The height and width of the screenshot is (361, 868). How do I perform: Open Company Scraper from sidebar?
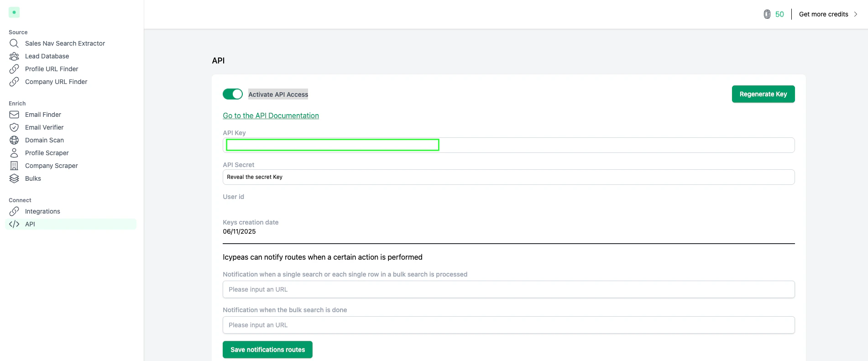[x=52, y=166]
